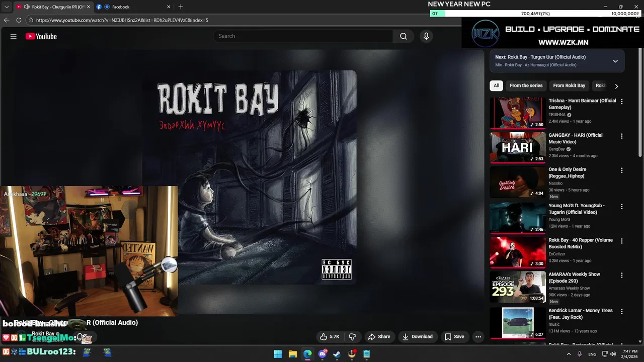644x362 pixels.
Task: Go to the YouTube home logo
Action: pos(41,36)
